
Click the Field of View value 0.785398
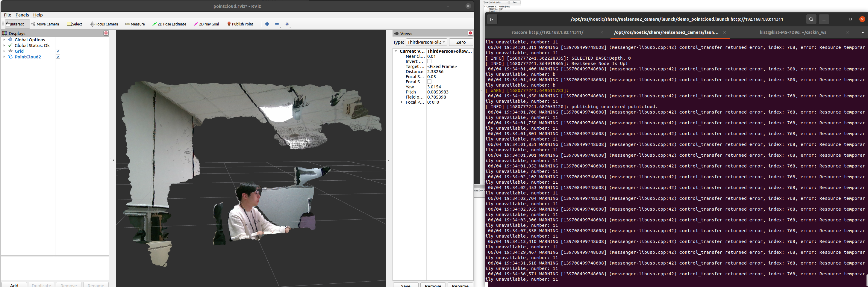[x=437, y=97]
